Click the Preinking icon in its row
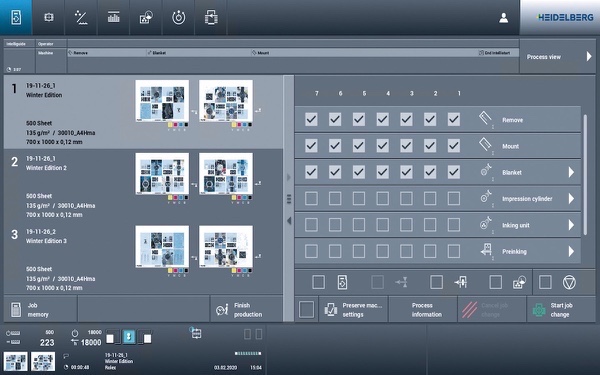Image resolution: width=600 pixels, height=375 pixels. tap(486, 250)
